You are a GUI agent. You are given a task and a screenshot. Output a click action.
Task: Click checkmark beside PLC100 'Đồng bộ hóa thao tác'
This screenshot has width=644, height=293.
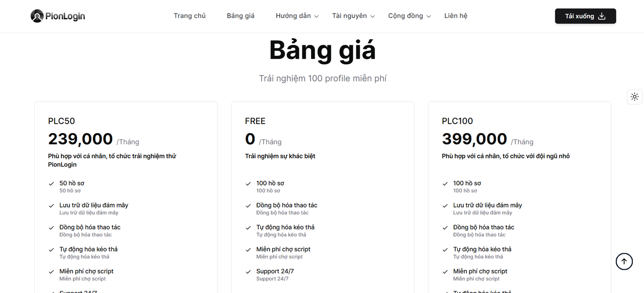(445, 228)
